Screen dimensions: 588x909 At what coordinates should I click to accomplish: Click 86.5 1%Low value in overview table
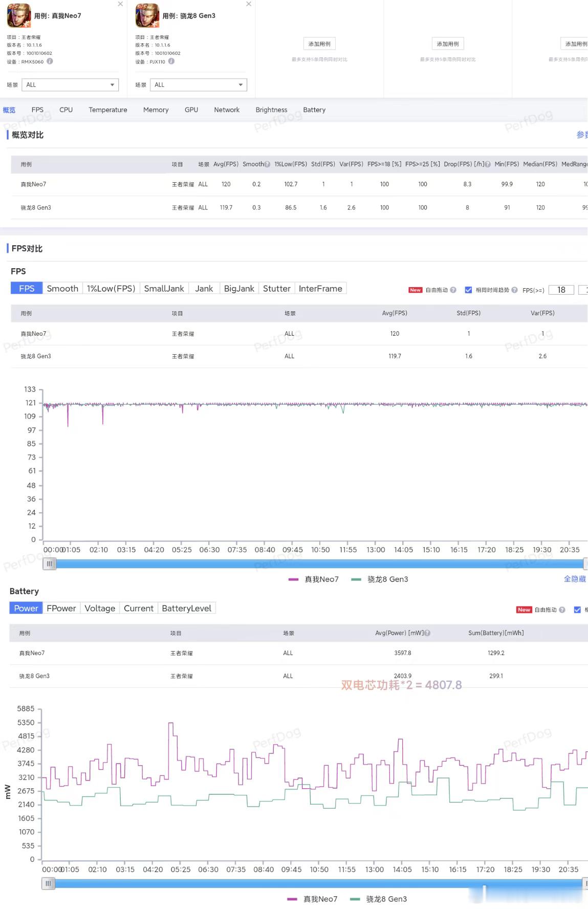tap(291, 208)
